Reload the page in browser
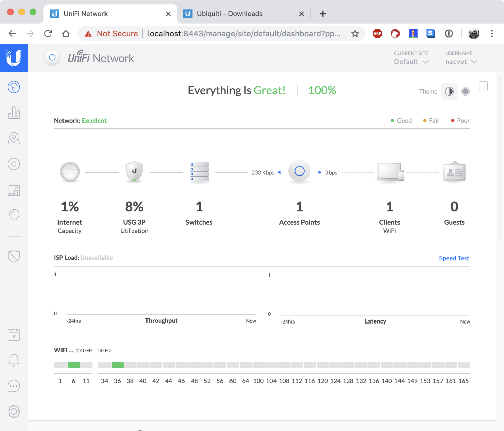Viewport: 504px width, 431px height. pyautogui.click(x=48, y=33)
